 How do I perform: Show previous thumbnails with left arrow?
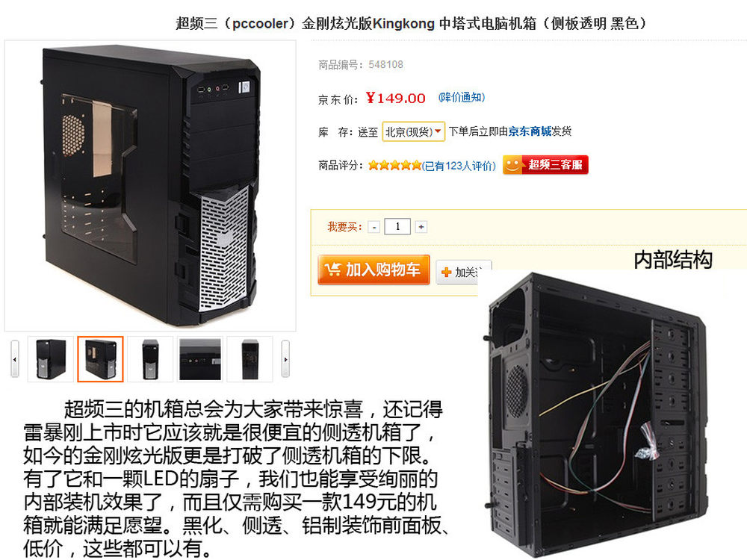pyautogui.click(x=15, y=359)
